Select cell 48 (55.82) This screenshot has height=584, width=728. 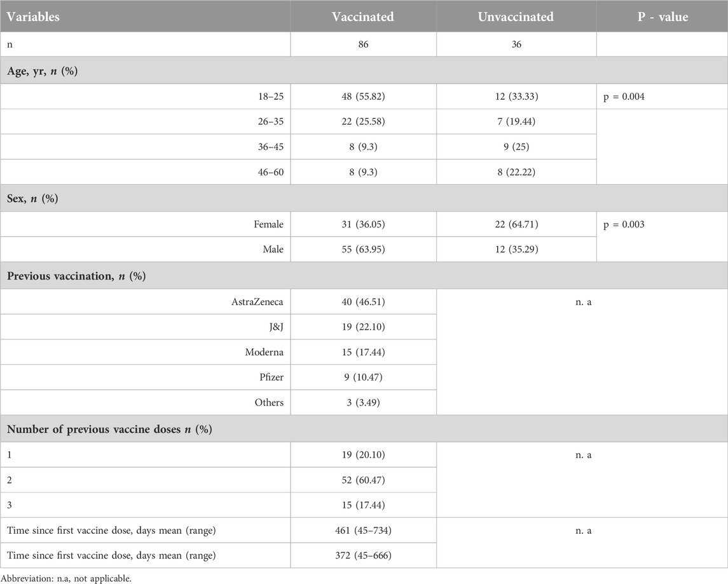click(x=363, y=97)
